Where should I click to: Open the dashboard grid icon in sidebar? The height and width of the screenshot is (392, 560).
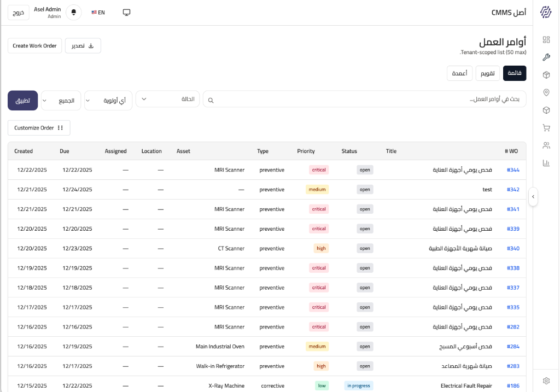546,39
